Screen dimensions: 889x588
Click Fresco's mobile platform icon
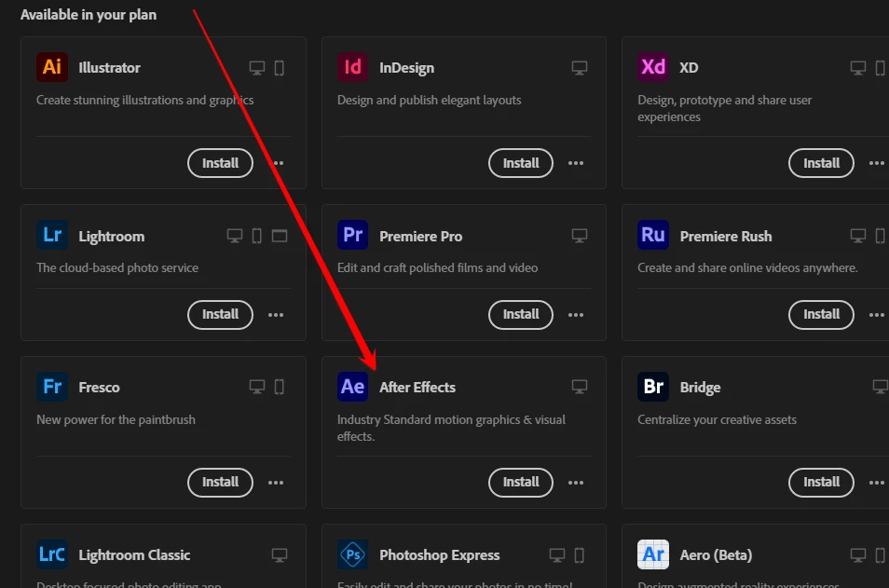[279, 388]
